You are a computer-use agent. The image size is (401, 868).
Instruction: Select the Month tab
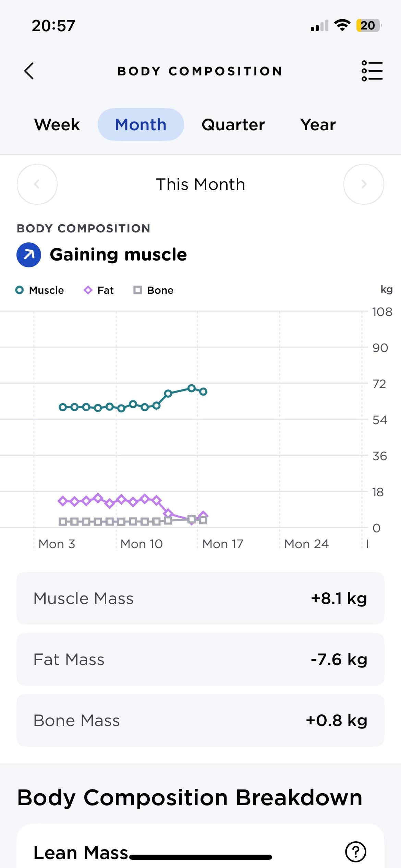coord(141,124)
